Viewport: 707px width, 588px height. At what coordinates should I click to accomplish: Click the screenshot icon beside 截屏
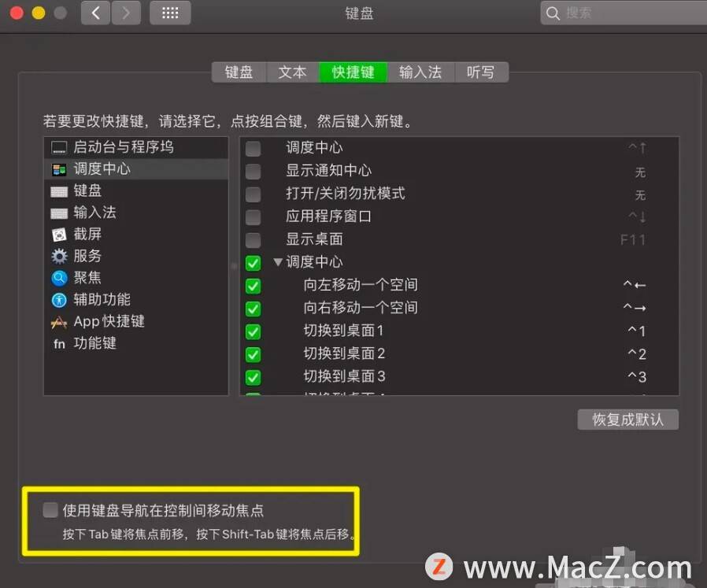tap(59, 235)
